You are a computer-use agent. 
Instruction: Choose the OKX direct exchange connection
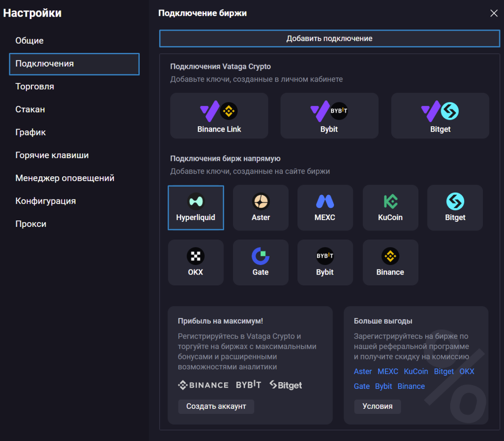(196, 262)
